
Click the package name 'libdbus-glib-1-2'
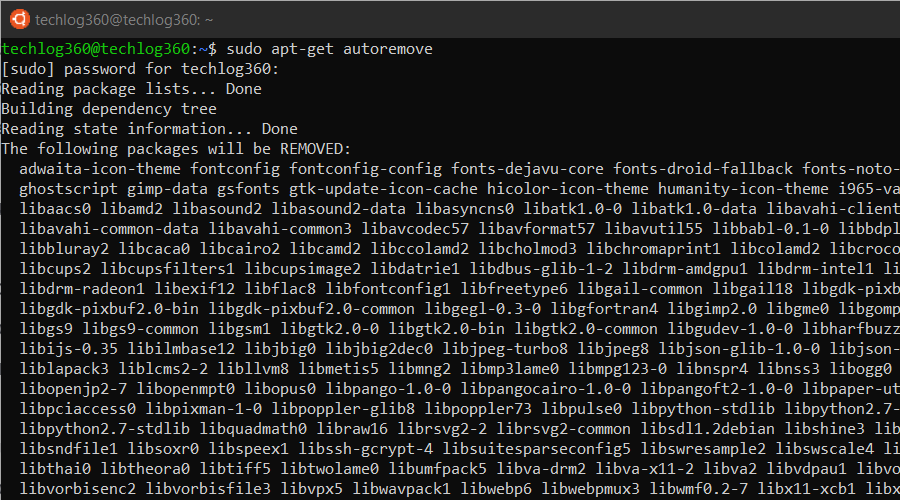point(541,269)
